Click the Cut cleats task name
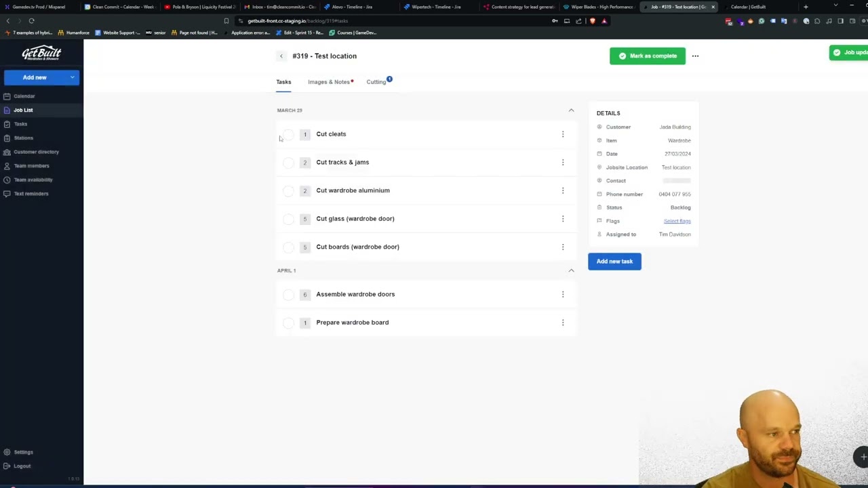This screenshot has width=868, height=488. (x=331, y=134)
